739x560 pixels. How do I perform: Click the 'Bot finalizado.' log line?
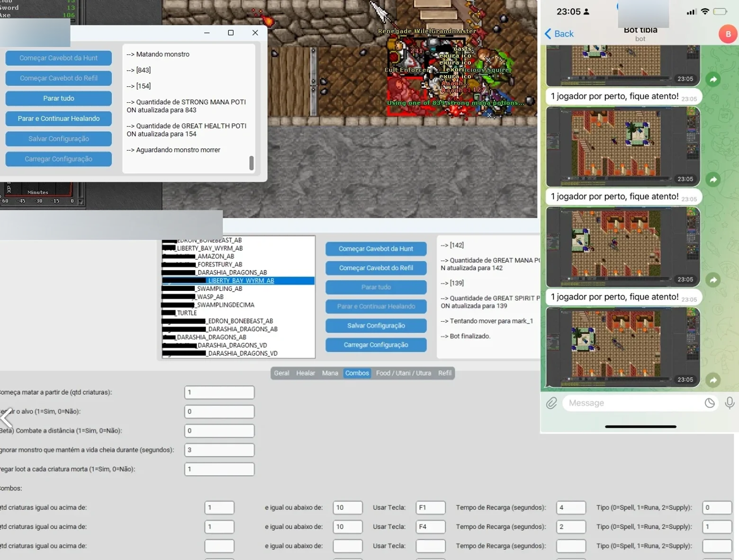465,336
